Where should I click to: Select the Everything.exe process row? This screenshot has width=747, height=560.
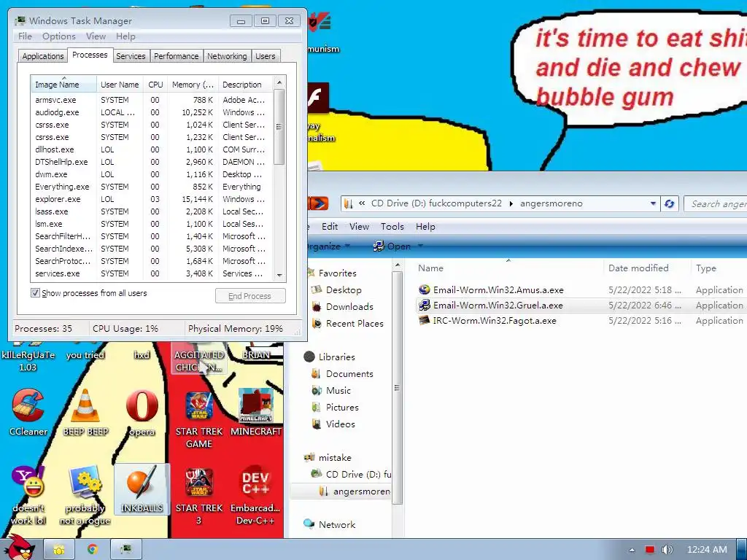point(152,187)
